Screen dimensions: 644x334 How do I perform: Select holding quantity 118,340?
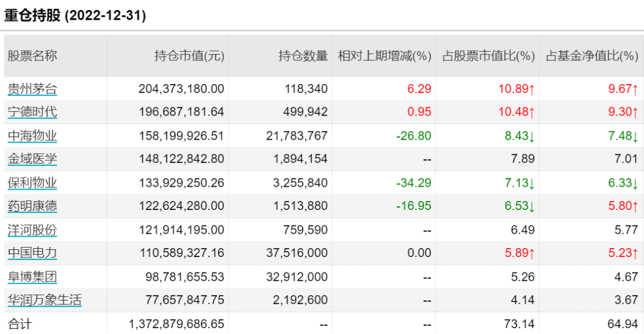[x=306, y=89]
